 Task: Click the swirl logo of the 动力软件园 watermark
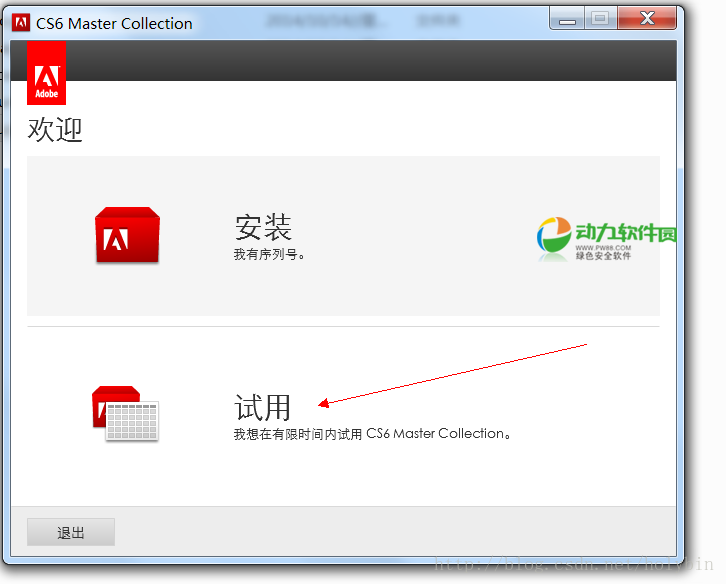point(553,238)
